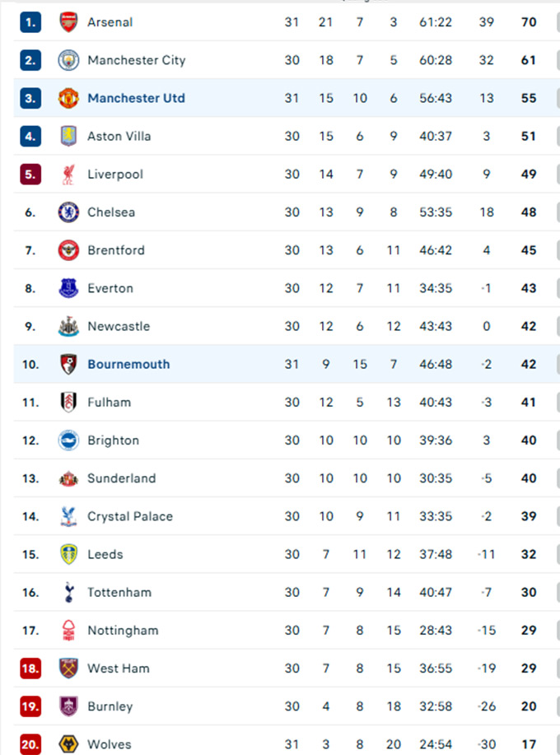The image size is (560, 755).
Task: Click the red position 18 badge
Action: [x=30, y=669]
